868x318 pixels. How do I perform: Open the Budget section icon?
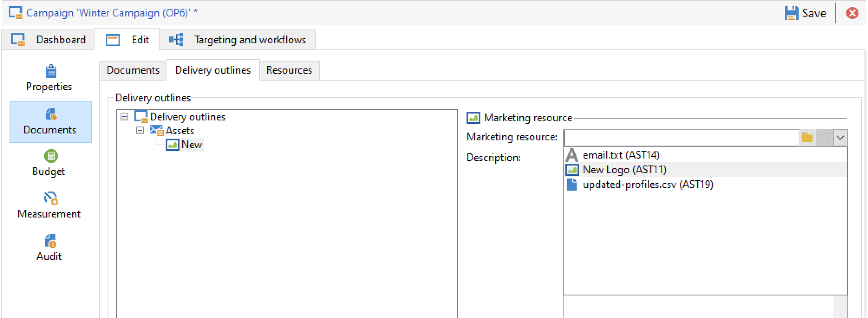(x=51, y=156)
